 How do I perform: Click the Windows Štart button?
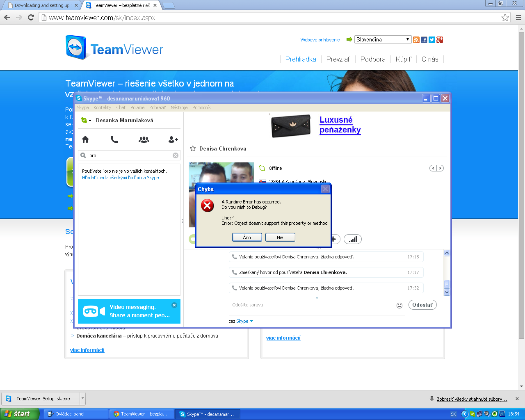tap(20, 414)
